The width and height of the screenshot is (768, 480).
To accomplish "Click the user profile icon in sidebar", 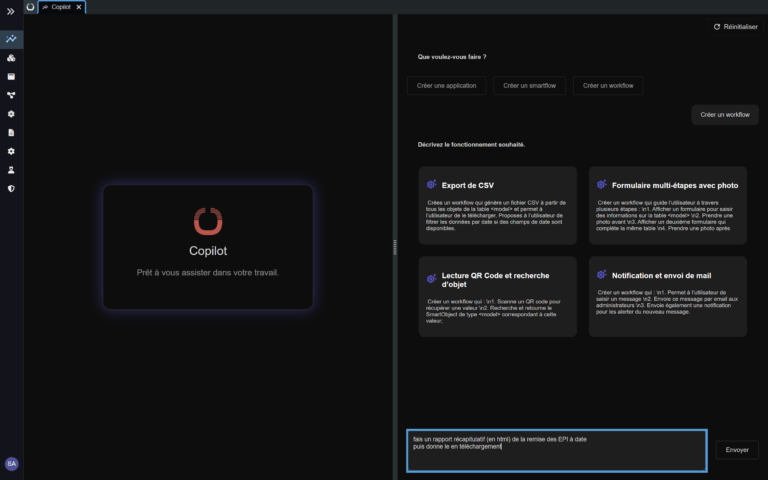I will click(x=11, y=169).
